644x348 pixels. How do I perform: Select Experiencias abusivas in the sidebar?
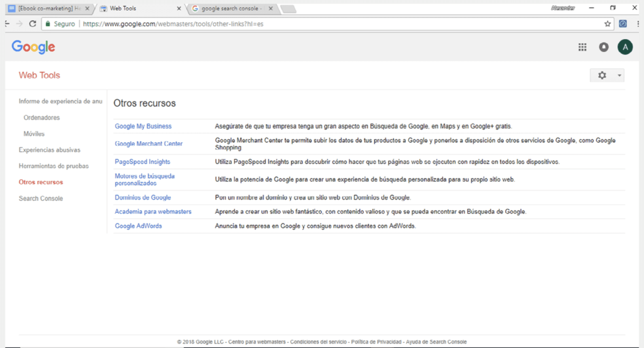pyautogui.click(x=49, y=150)
